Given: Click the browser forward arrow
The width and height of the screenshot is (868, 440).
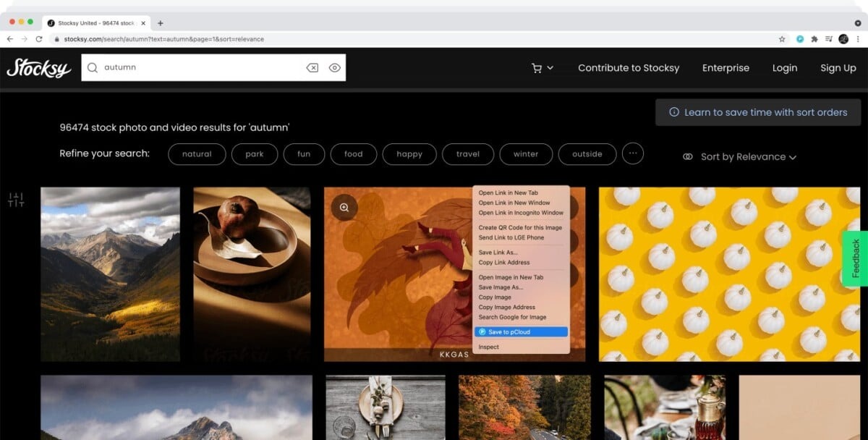Looking at the screenshot, I should point(25,39).
